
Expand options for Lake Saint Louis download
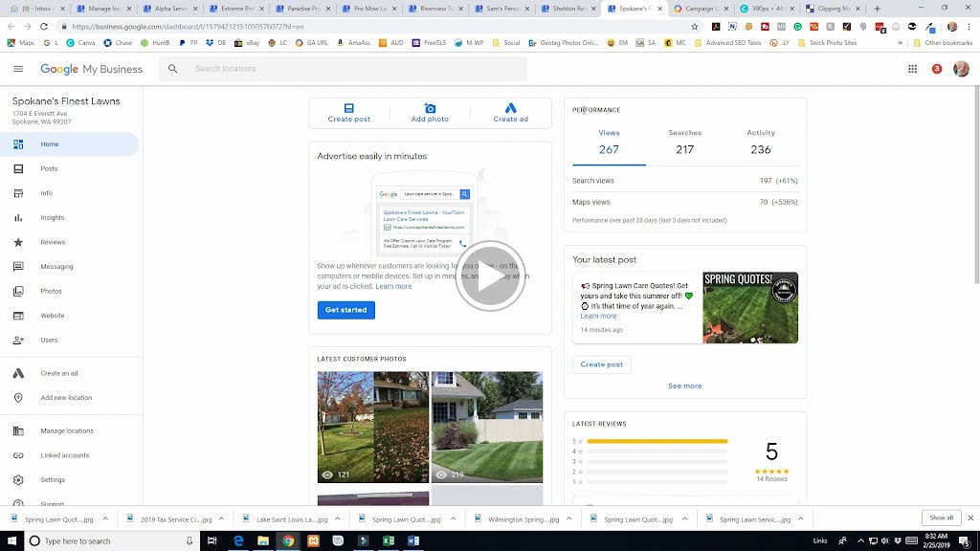point(337,519)
